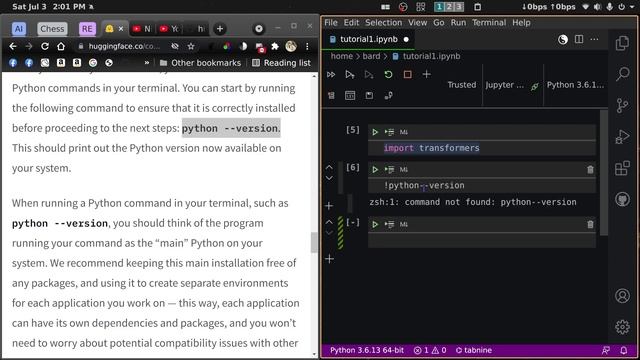The width and height of the screenshot is (640, 360).
Task: Save the notebook using the floppy disk icon
Action: (369, 96)
